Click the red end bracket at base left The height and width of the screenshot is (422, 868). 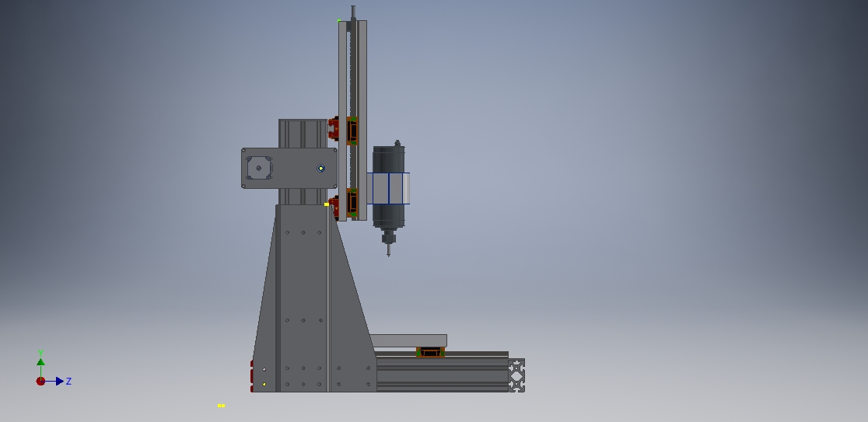[x=252, y=375]
